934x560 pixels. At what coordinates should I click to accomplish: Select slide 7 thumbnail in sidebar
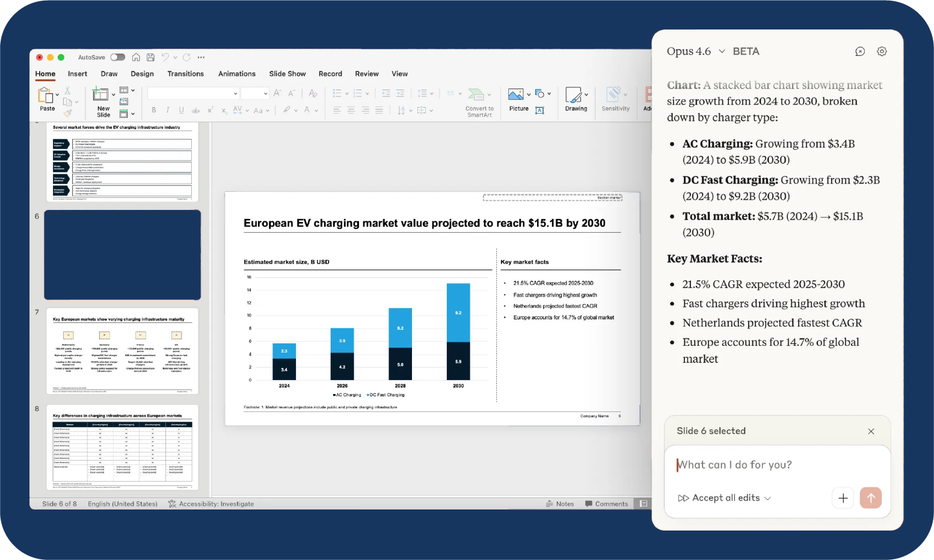click(122, 351)
